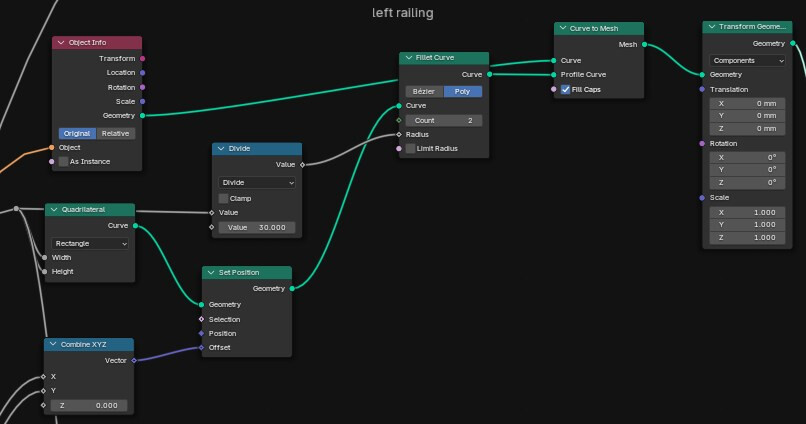Viewport: 806px width, 424px height.
Task: Collapse the Fillet Curve node
Action: (409, 58)
